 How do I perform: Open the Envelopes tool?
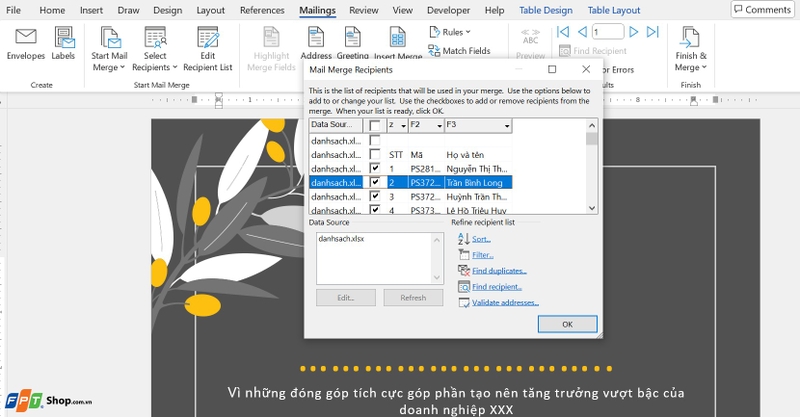pos(26,44)
